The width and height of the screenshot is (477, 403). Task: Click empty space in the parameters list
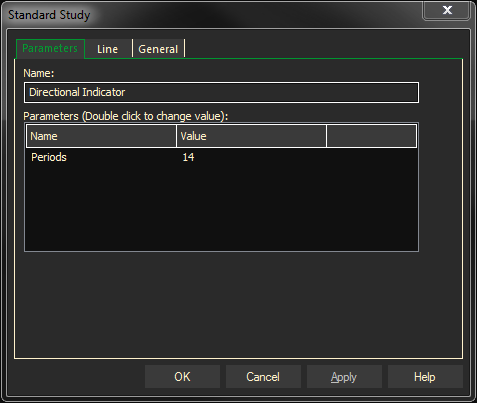(x=221, y=207)
